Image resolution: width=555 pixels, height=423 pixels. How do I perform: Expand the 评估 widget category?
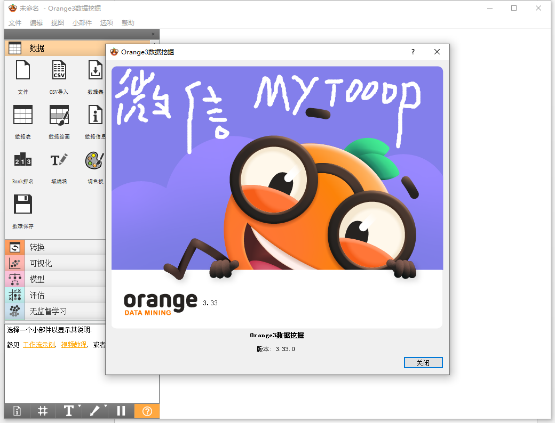coord(55,295)
